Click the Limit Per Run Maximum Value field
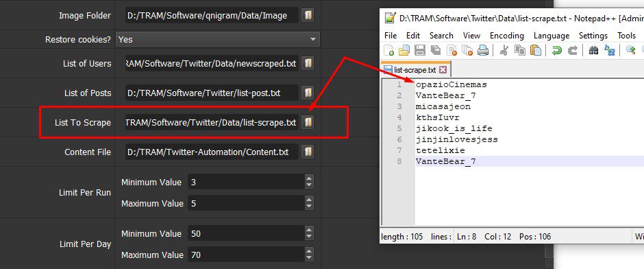 tap(246, 203)
